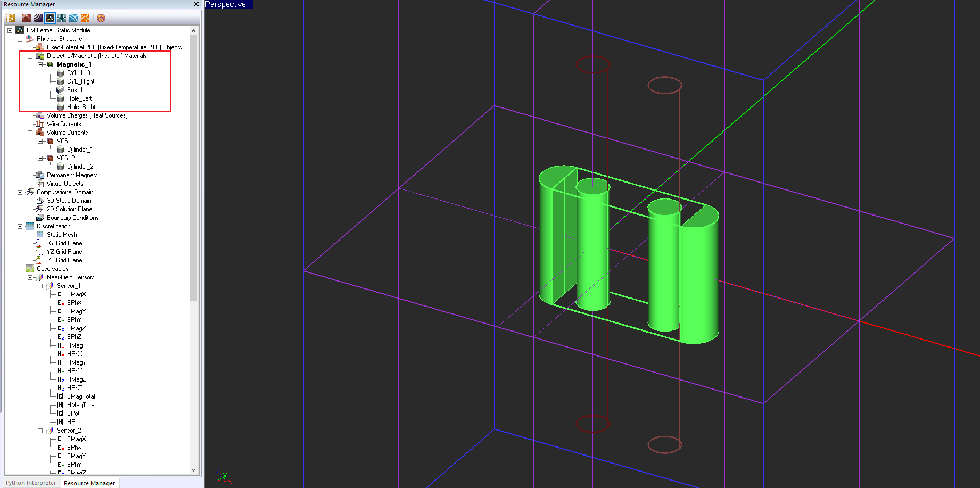Collapse the Computational Domain branch
Screen dimensions: 980x488
[20, 192]
